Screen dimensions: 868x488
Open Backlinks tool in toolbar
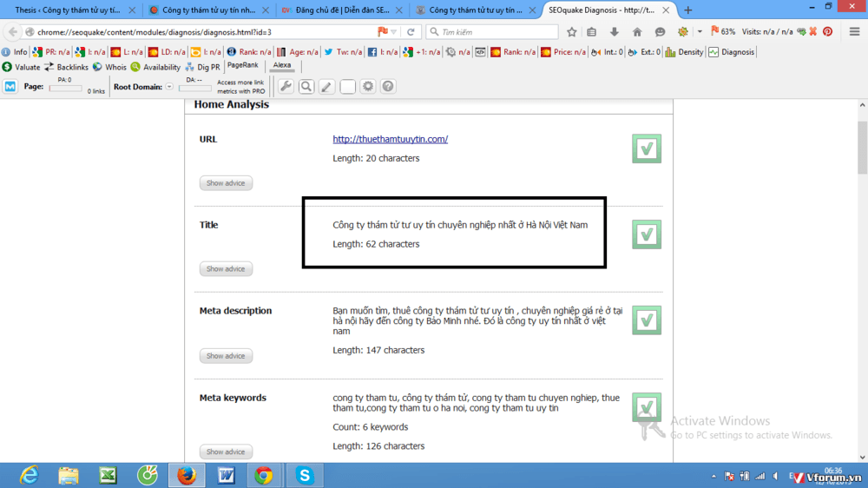[x=66, y=67]
